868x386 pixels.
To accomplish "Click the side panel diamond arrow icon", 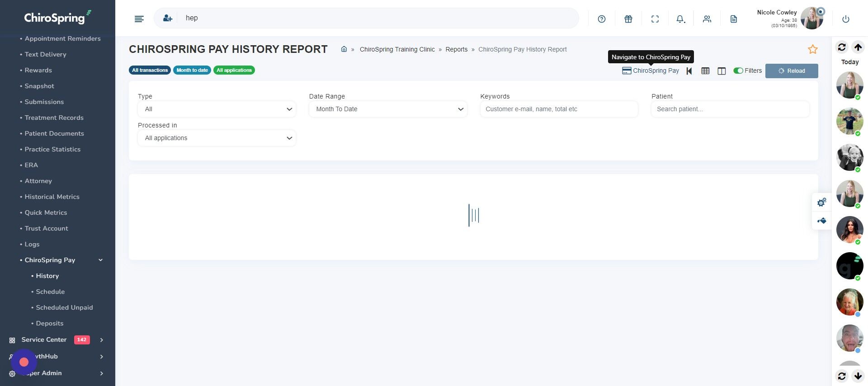I will tap(822, 221).
